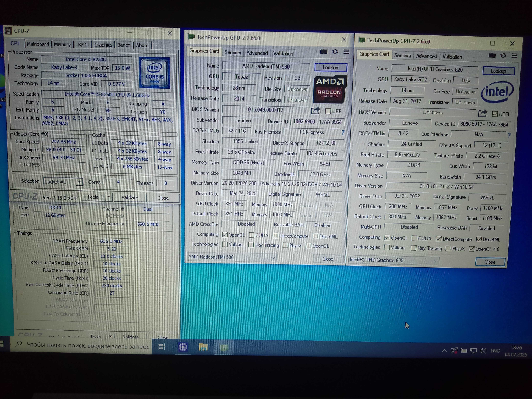Open Tools dropdown arrow in lower CPU-Z window
Image resolution: width=532 pixels, height=399 pixels.
[110, 336]
